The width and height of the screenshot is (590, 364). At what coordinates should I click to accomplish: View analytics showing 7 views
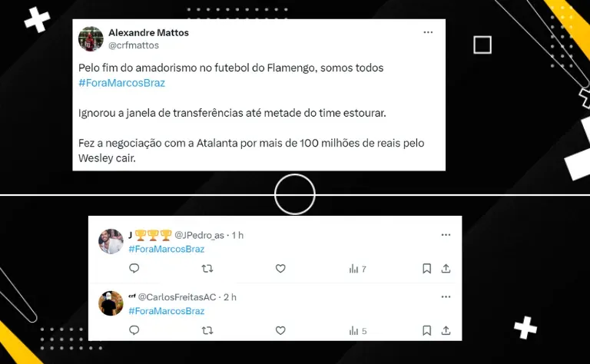(357, 269)
